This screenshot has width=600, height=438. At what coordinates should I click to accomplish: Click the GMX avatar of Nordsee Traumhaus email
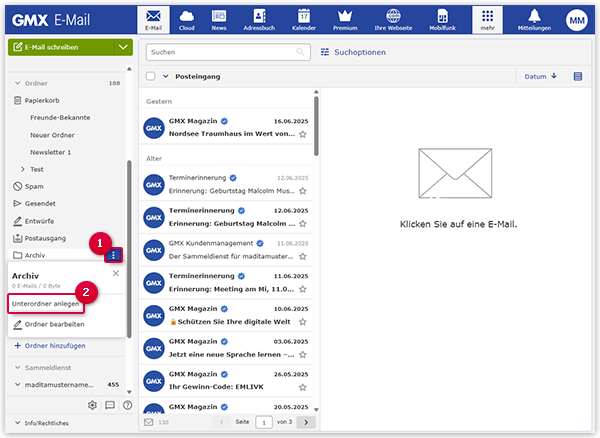pyautogui.click(x=154, y=128)
